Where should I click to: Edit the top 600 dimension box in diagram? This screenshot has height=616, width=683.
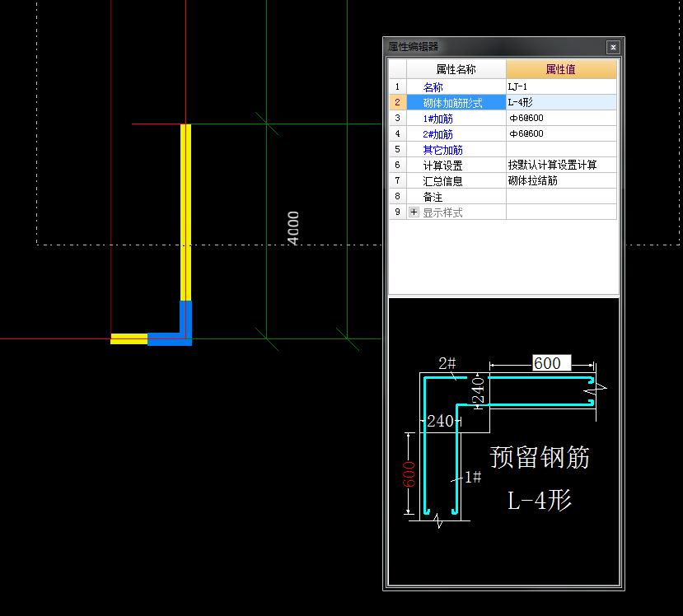click(x=551, y=363)
